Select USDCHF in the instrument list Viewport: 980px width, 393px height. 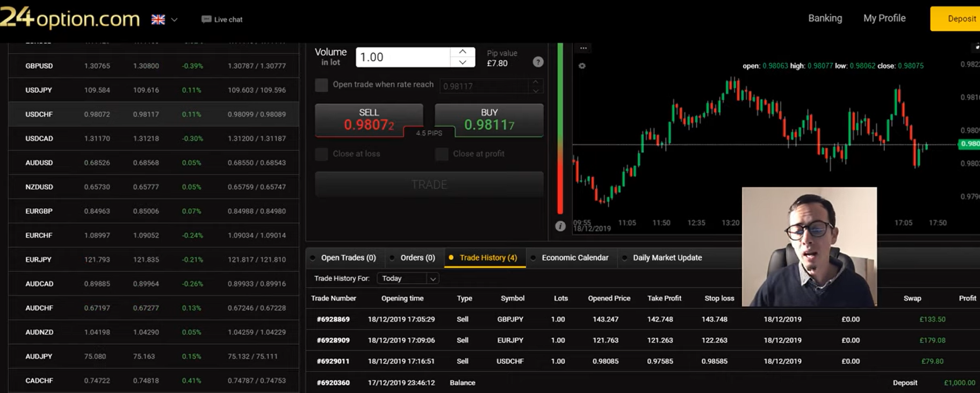click(x=154, y=114)
